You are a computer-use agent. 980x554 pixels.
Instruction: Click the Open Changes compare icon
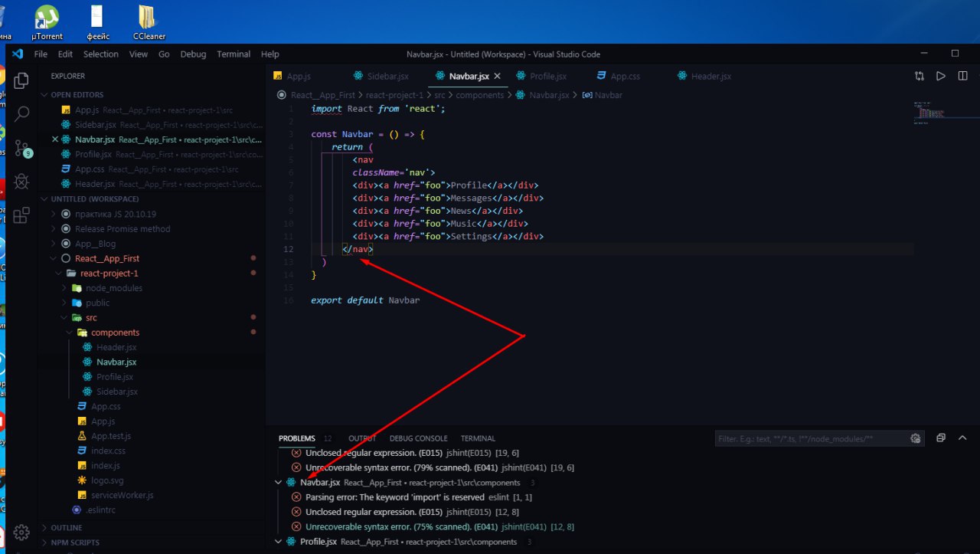pyautogui.click(x=920, y=76)
